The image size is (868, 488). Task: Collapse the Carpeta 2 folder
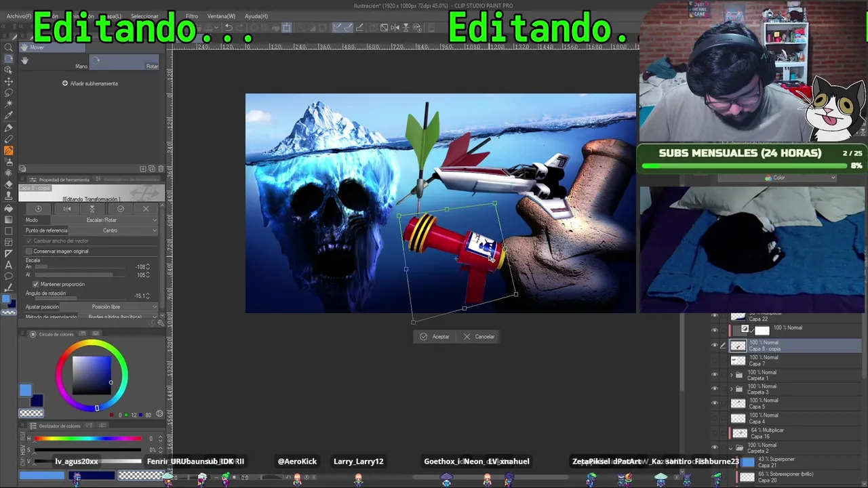(x=731, y=448)
